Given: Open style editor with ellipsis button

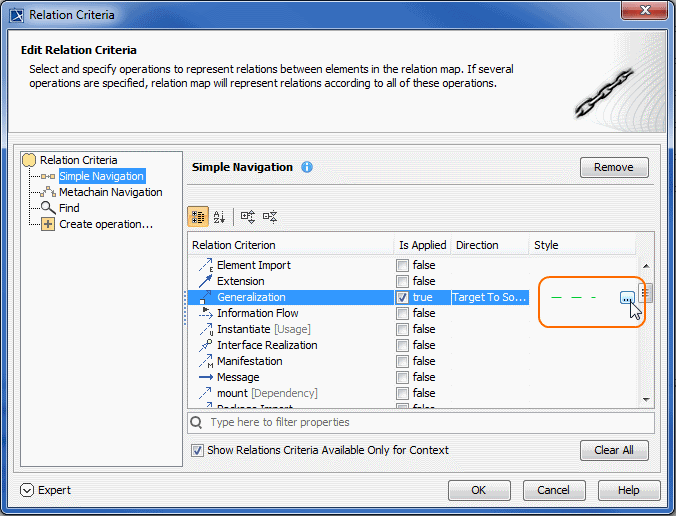Looking at the screenshot, I should pos(627,297).
